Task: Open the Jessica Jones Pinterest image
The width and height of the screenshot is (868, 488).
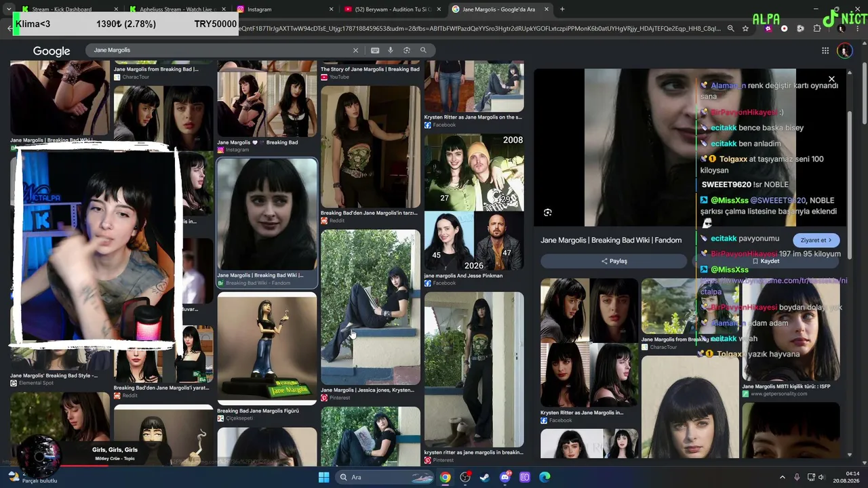Action: tap(370, 307)
